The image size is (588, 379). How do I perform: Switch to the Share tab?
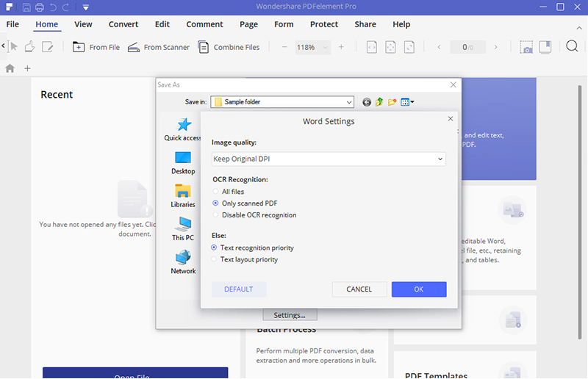click(x=365, y=24)
